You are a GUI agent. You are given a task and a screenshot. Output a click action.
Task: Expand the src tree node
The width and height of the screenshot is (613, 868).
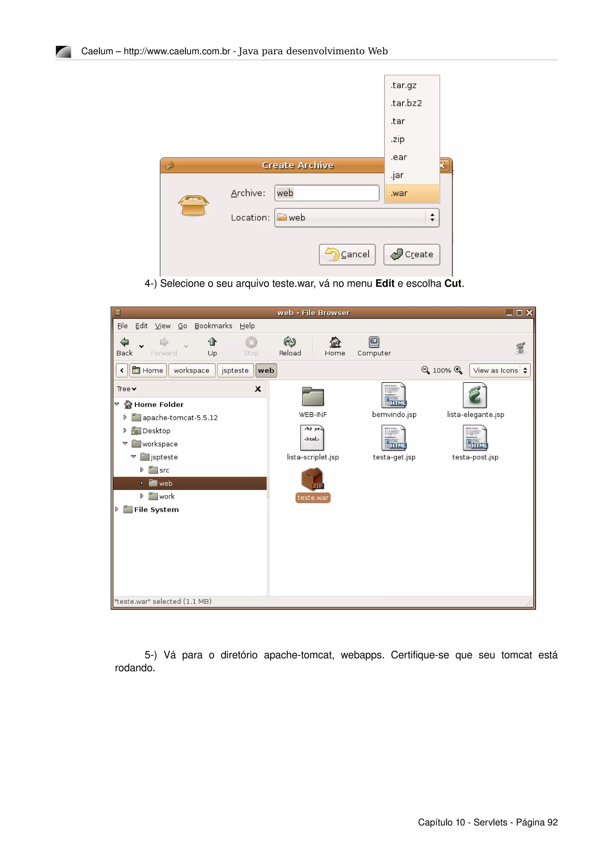[x=142, y=470]
